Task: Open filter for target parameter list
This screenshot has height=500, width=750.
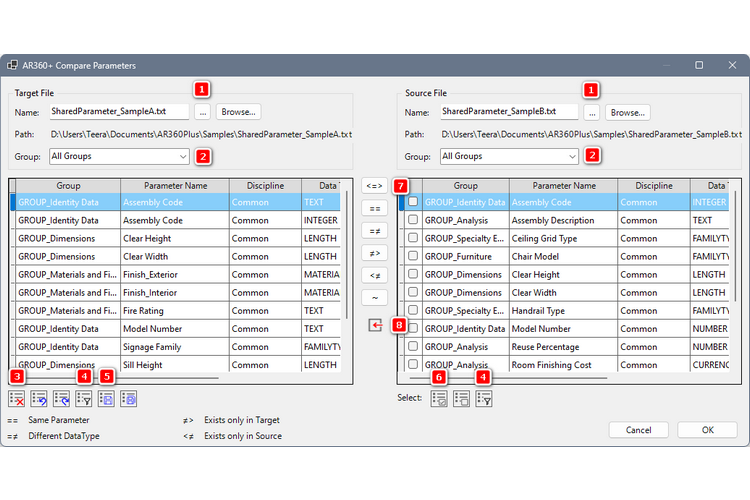Action: (84, 399)
